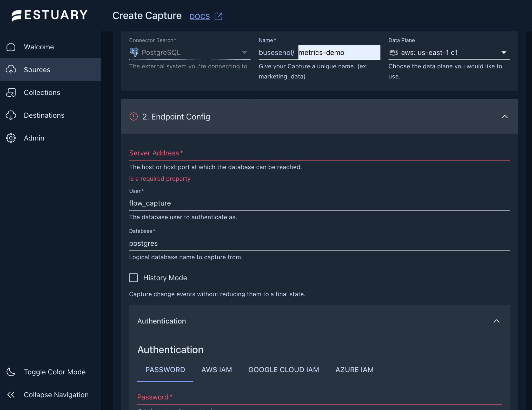Click the moon icon to toggle color mode
The image size is (532, 410).
pyautogui.click(x=11, y=372)
